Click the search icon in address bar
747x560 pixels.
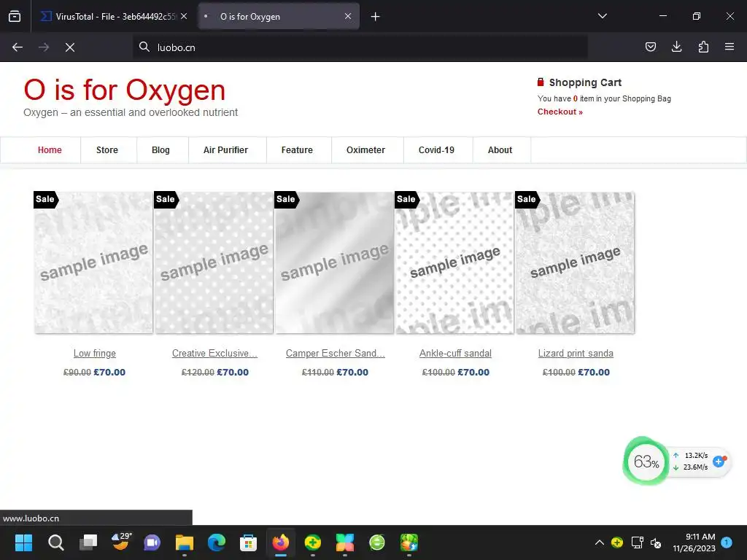pyautogui.click(x=144, y=47)
